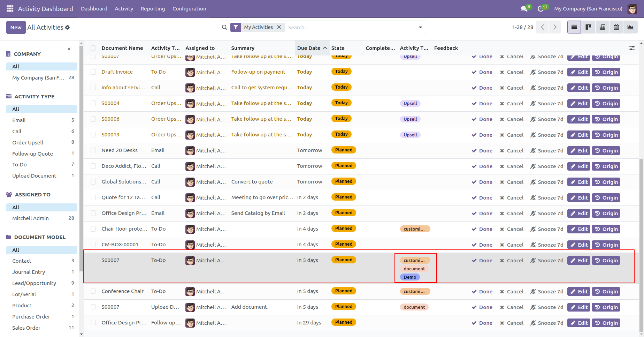The image size is (644, 337).
Task: Open the search options dropdown arrow
Action: [420, 27]
